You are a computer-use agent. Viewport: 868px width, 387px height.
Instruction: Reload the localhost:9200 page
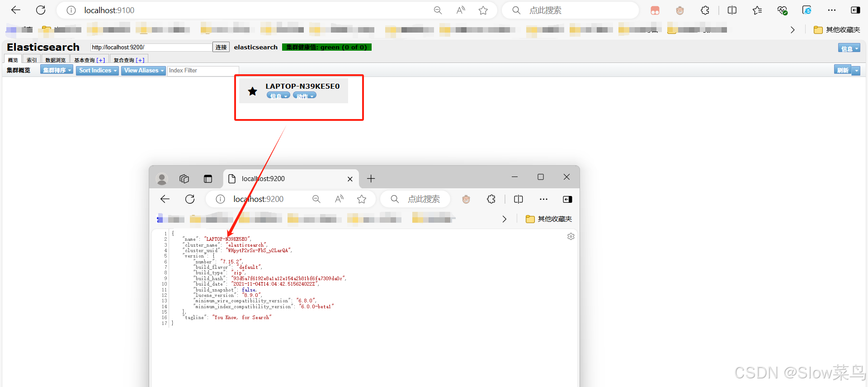pyautogui.click(x=190, y=199)
